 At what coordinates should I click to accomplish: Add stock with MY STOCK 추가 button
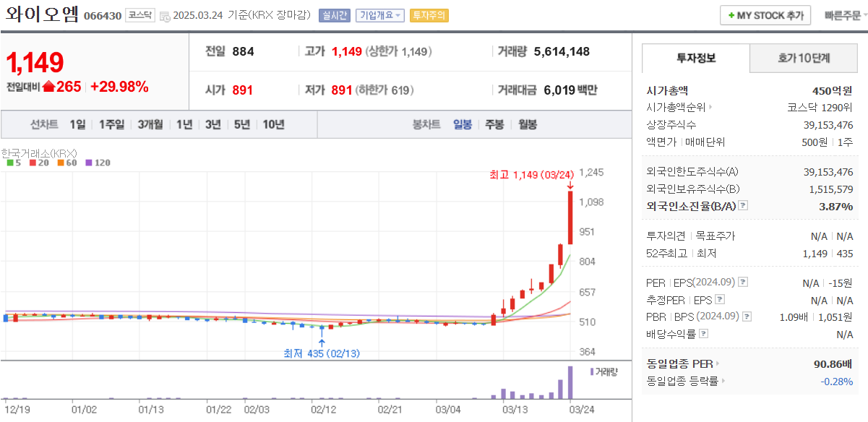click(x=765, y=15)
